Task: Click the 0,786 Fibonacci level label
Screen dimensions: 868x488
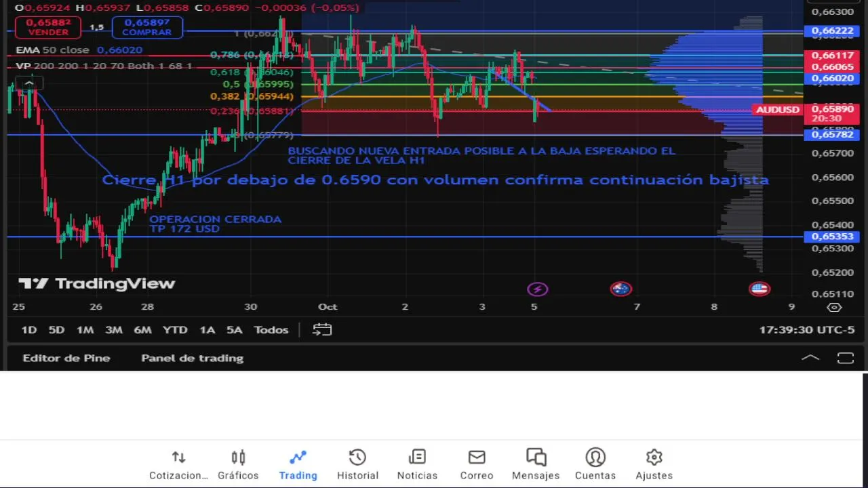Action: coord(252,55)
